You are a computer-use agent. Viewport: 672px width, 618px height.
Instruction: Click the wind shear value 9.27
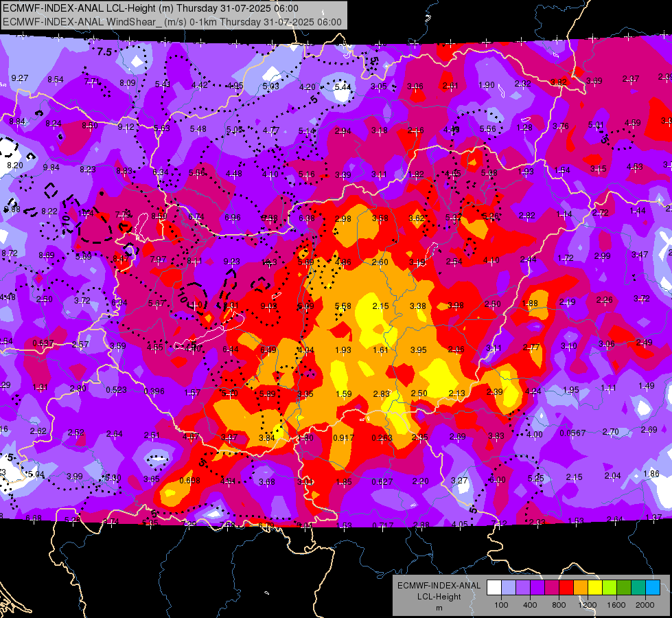[x=20, y=78]
